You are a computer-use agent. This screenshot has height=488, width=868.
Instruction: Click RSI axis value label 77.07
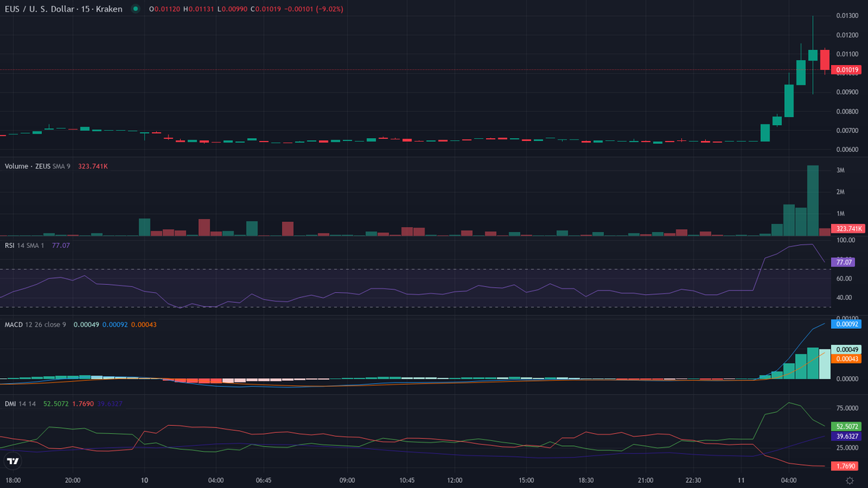pos(843,262)
